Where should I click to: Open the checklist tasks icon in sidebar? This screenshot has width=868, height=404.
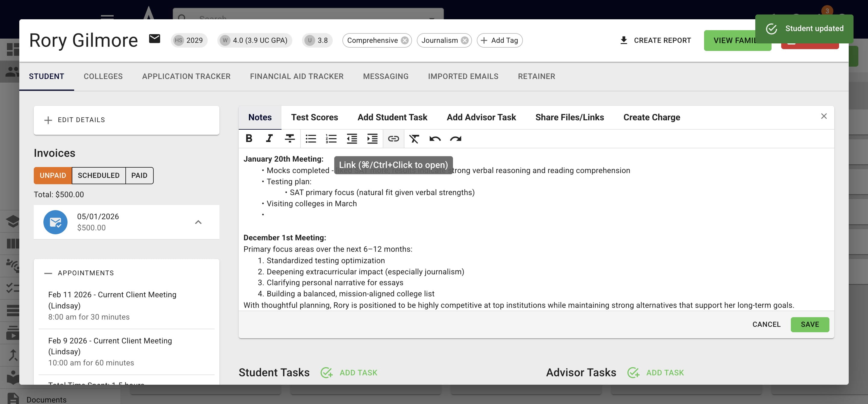[13, 288]
